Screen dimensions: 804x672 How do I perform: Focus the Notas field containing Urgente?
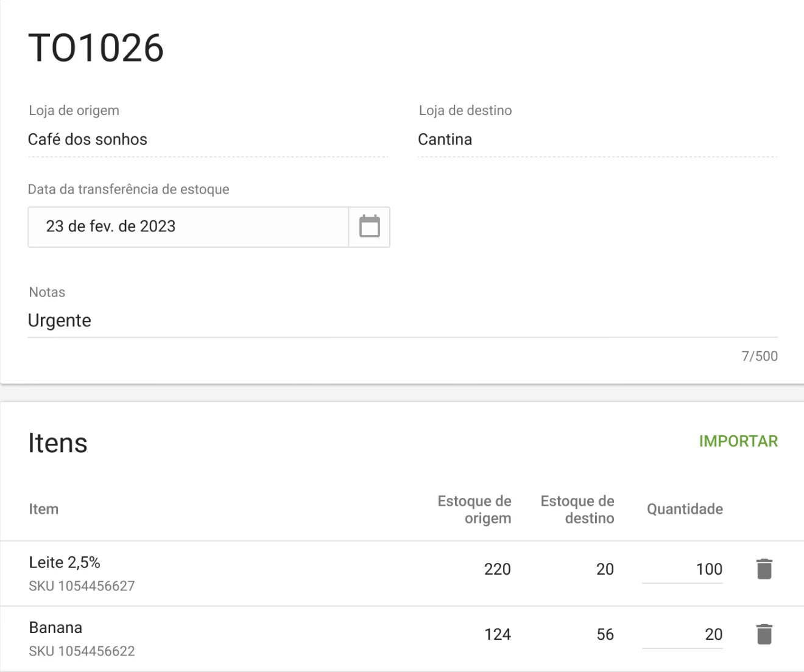pos(402,321)
